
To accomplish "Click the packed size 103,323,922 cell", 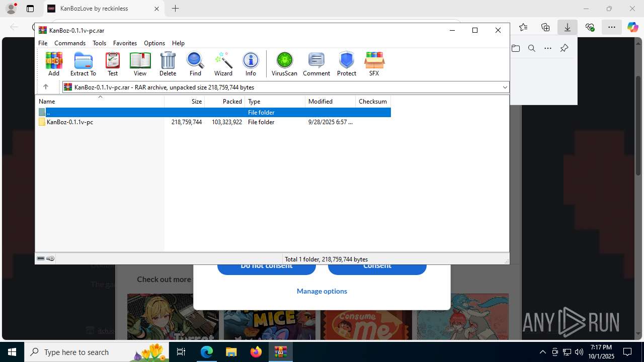I will [x=227, y=122].
